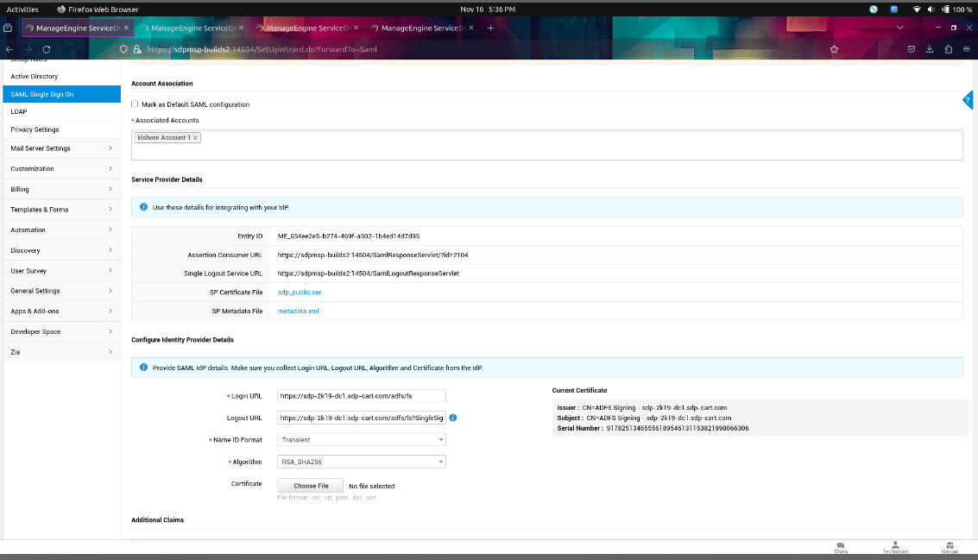Image resolution: width=978 pixels, height=560 pixels.
Task: Click the info icon beside Logout URL
Action: [x=453, y=418]
